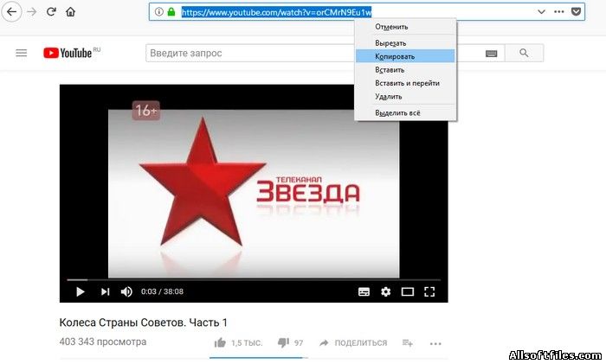Open the YouTube hamburger guide menu
This screenshot has width=606, height=364.
22,53
